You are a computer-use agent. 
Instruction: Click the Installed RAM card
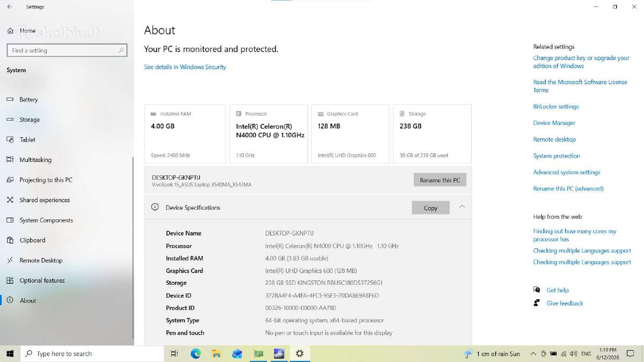[x=185, y=134]
